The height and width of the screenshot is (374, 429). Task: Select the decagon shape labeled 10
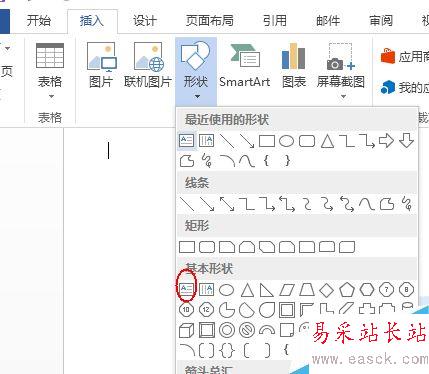pos(186,310)
